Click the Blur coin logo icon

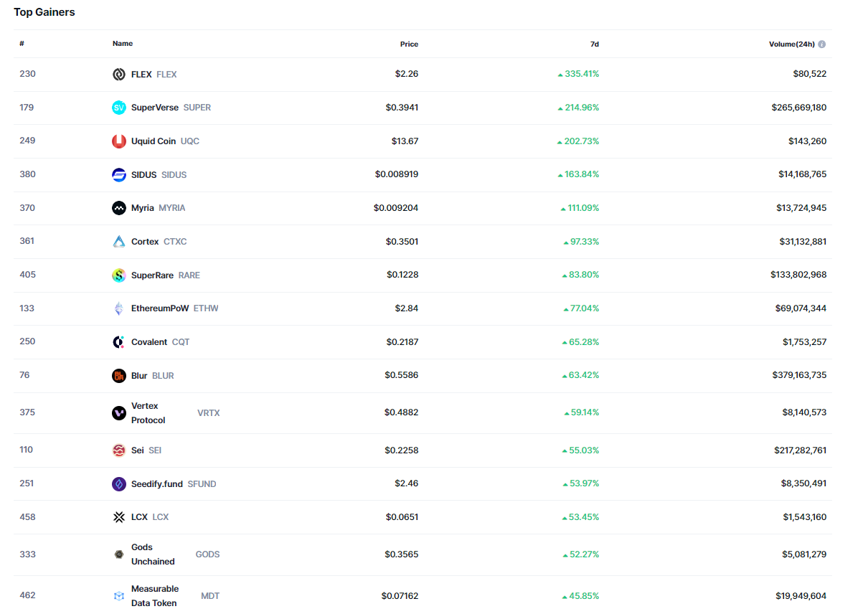119,376
